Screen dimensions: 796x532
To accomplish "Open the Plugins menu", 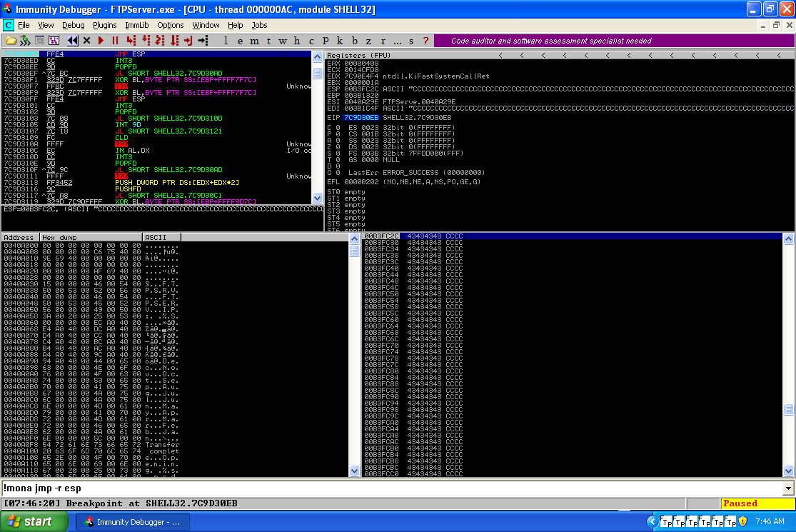I will click(x=105, y=25).
